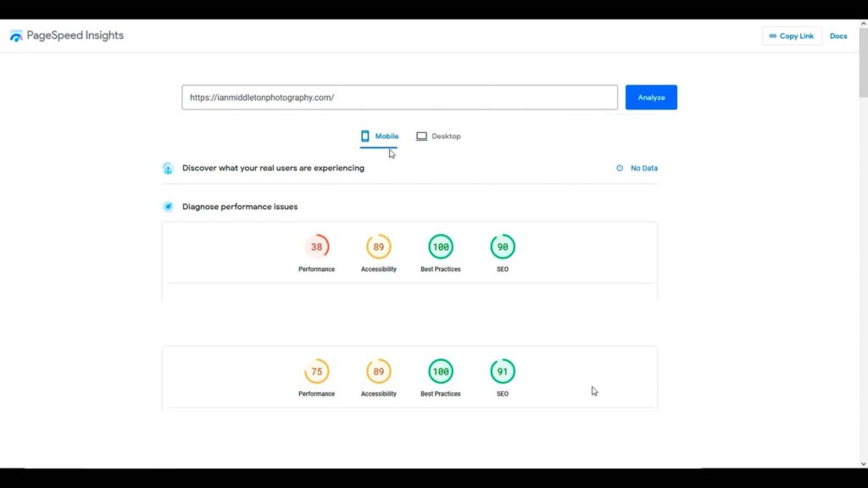The height and width of the screenshot is (488, 868).
Task: Click the scrollbar up arrow
Action: coord(864,24)
